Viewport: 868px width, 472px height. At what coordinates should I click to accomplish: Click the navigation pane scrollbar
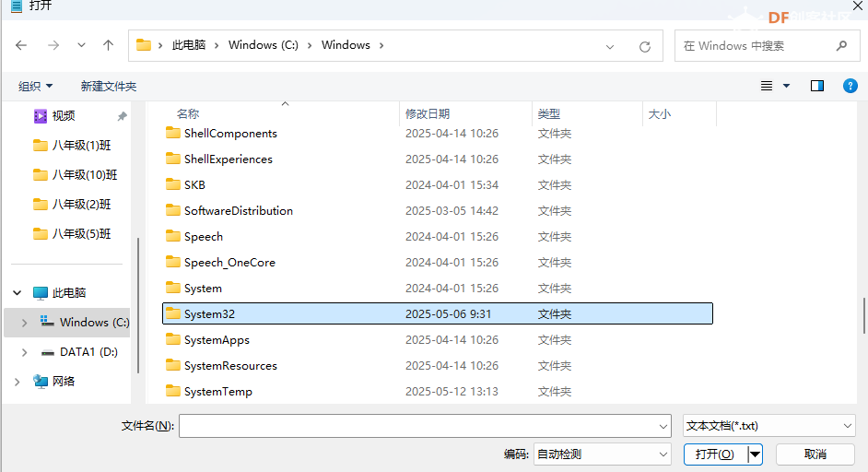tap(138, 305)
